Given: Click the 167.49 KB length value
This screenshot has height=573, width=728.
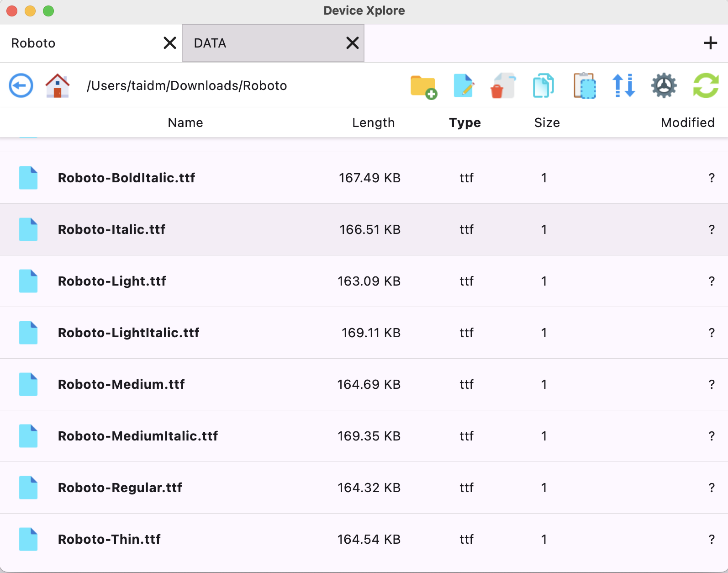Looking at the screenshot, I should pyautogui.click(x=369, y=178).
